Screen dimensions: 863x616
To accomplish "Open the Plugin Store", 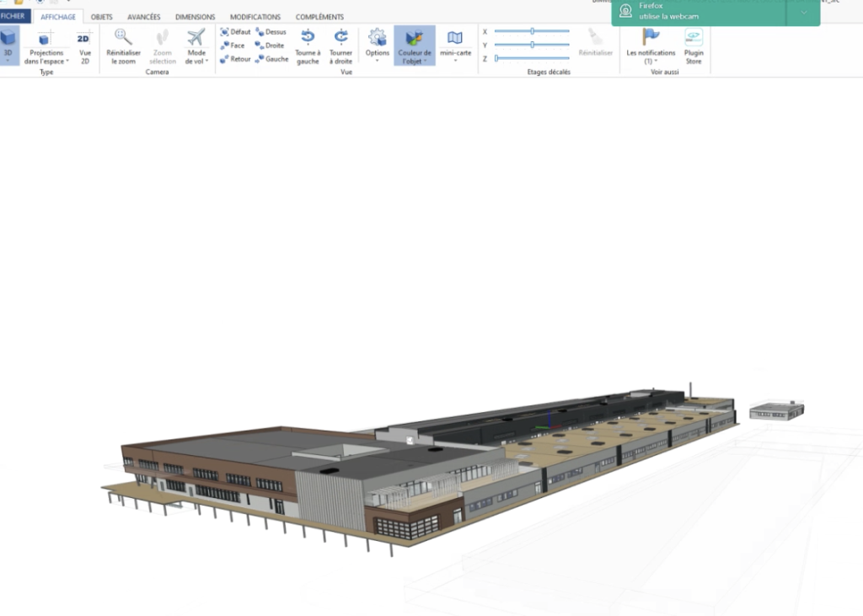I will coord(694,46).
